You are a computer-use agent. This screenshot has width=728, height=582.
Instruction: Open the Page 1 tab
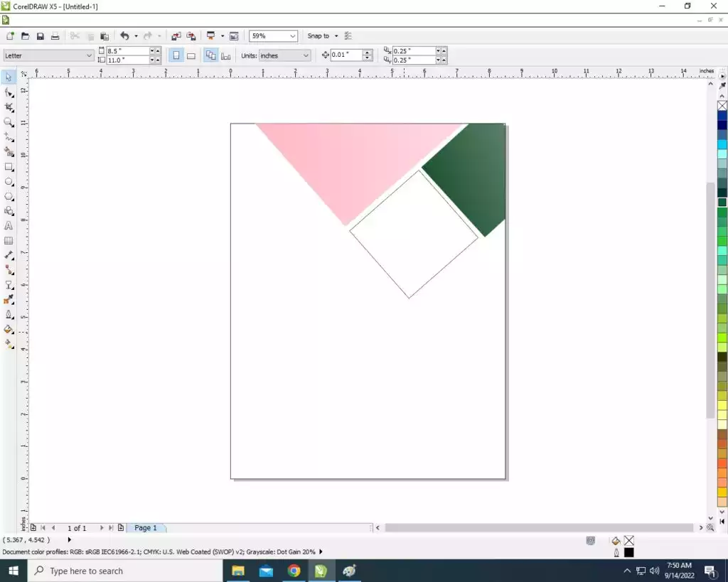pos(146,528)
